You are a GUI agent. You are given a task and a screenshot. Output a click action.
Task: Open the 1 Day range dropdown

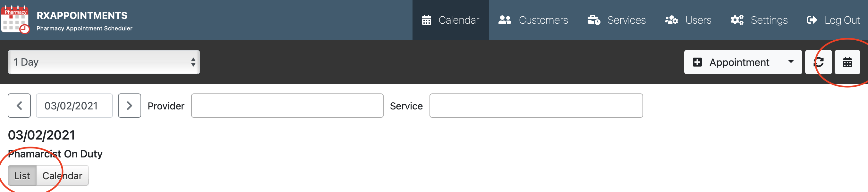tap(104, 62)
